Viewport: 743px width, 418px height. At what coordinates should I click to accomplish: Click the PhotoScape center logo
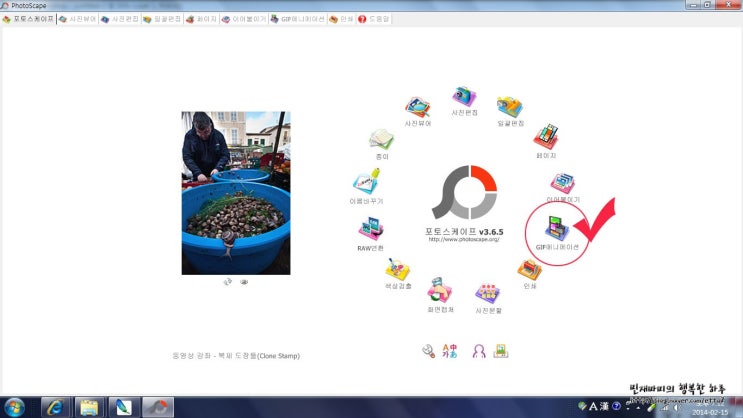[464, 192]
